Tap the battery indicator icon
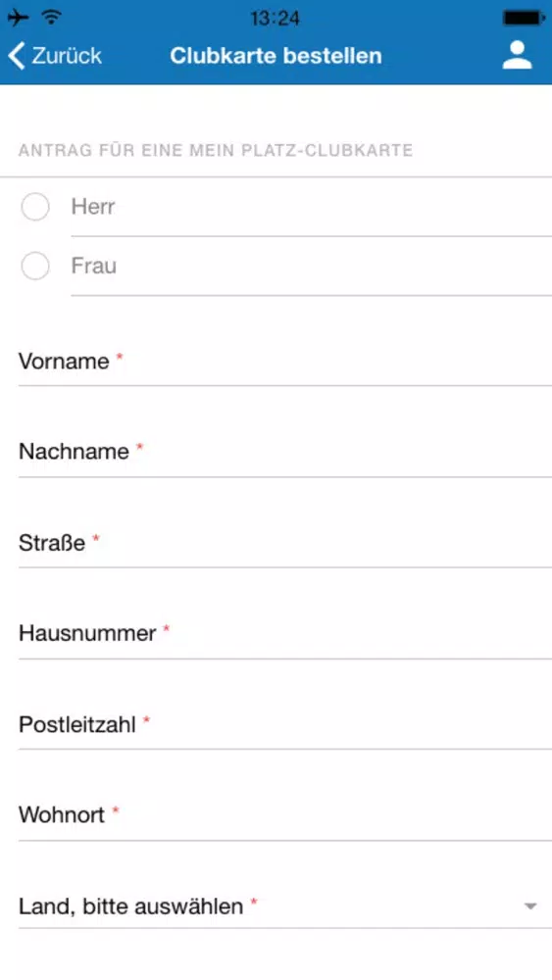Viewport: 552px width, 980px height. [524, 18]
